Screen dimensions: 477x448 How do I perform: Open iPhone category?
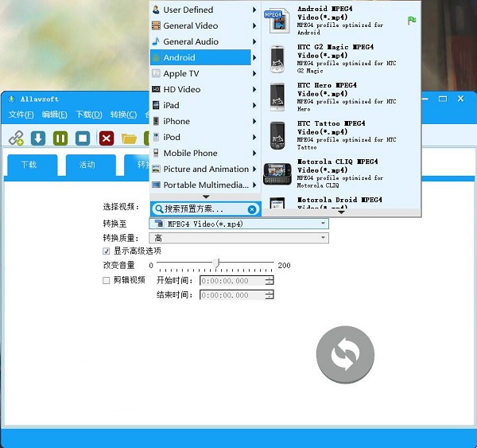(x=204, y=121)
